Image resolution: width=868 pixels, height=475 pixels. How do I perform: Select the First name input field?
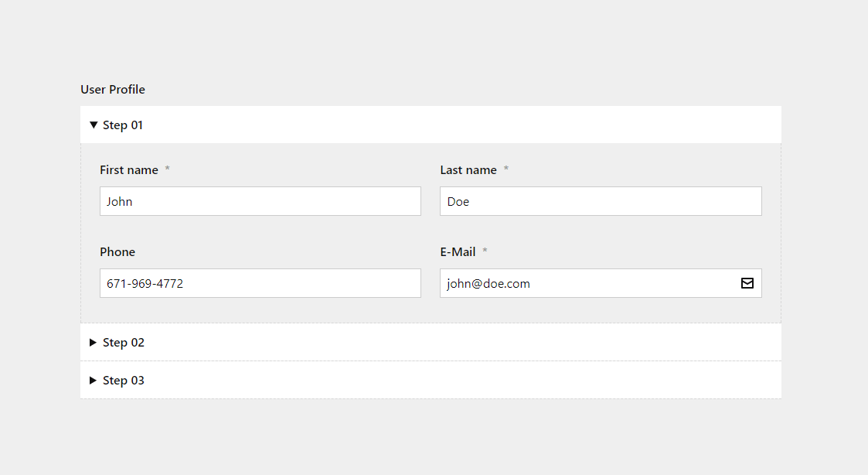coord(260,201)
